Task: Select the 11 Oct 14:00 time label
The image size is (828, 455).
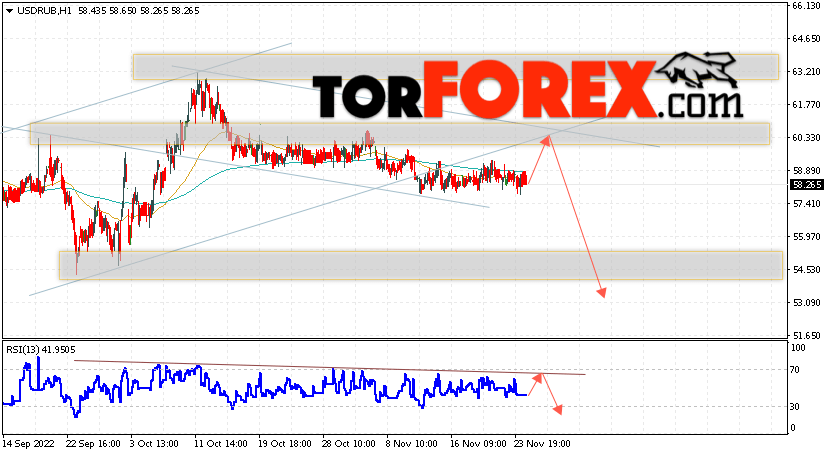Action: pyautogui.click(x=221, y=443)
